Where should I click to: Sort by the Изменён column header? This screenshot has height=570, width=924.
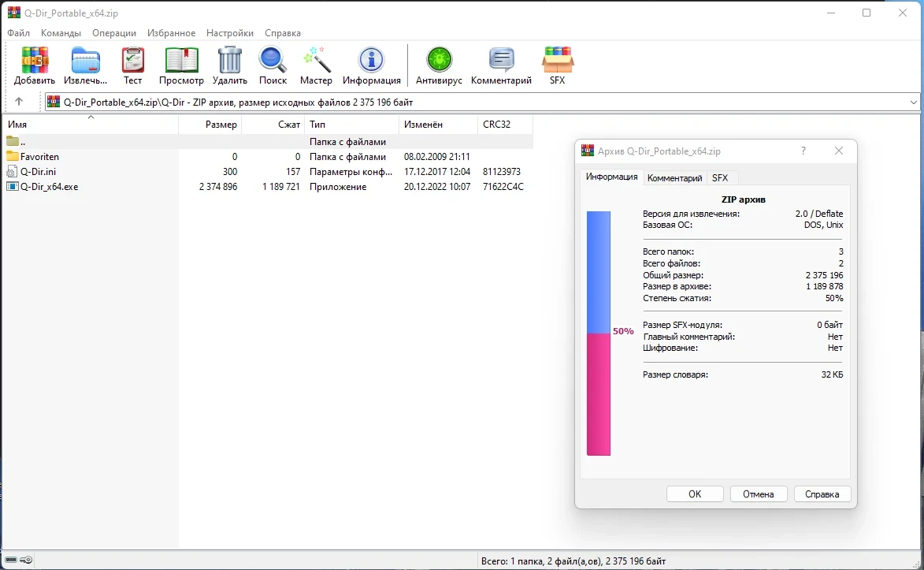(439, 125)
